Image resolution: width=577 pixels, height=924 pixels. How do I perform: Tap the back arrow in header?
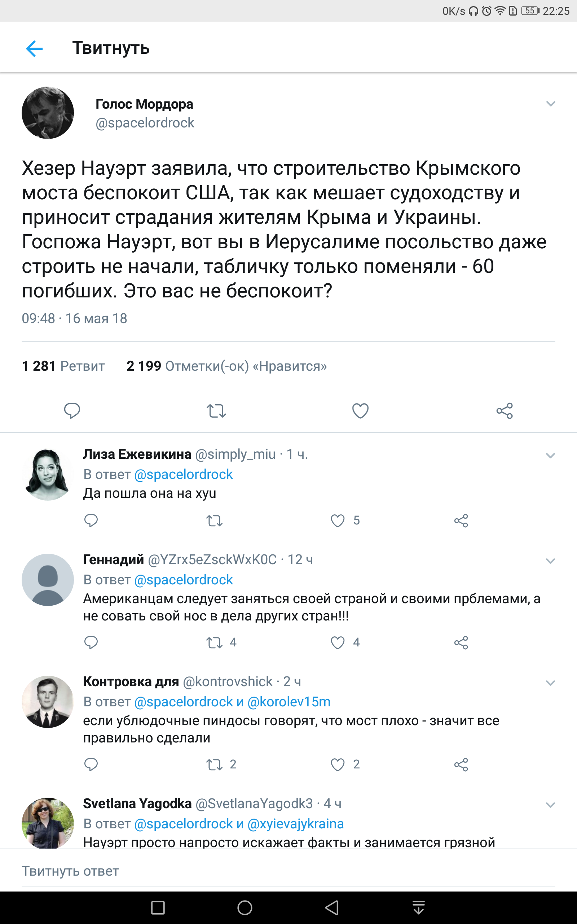[x=34, y=48]
